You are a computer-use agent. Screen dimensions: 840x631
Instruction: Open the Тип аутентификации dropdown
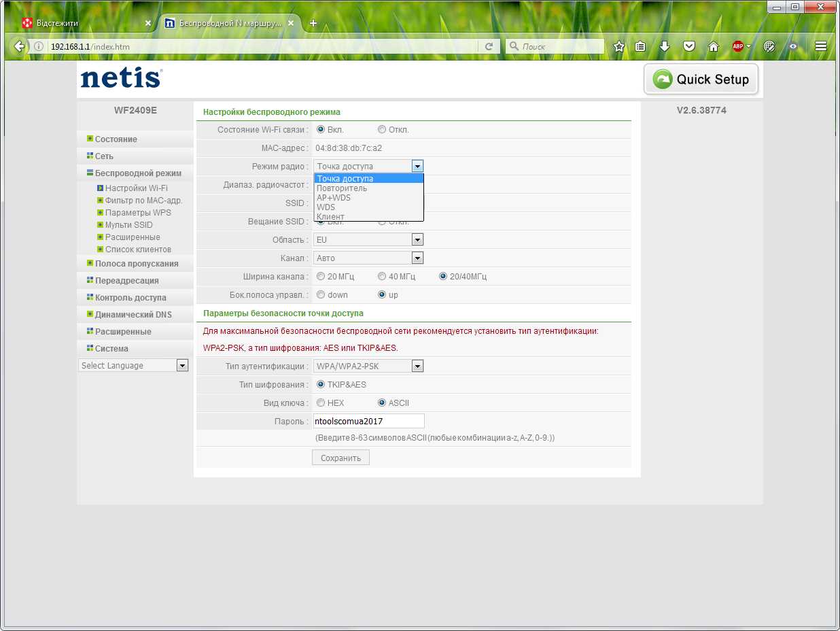click(x=368, y=366)
